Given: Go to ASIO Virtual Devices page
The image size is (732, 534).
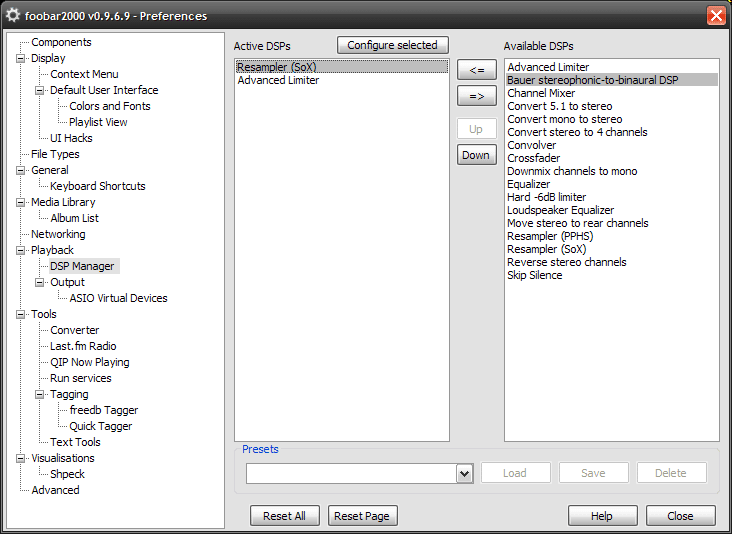Looking at the screenshot, I should [x=118, y=298].
